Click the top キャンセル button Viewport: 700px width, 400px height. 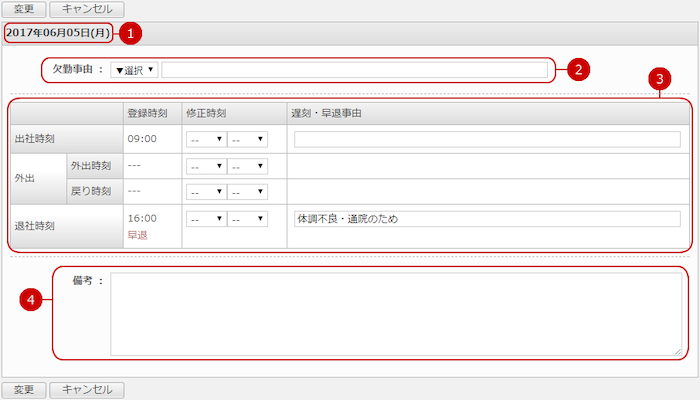pos(87,9)
